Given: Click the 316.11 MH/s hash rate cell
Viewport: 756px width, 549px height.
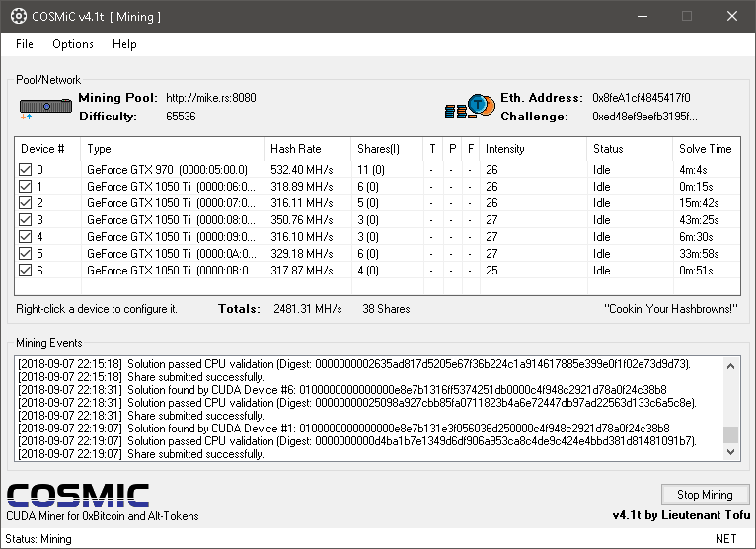Looking at the screenshot, I should [x=302, y=203].
